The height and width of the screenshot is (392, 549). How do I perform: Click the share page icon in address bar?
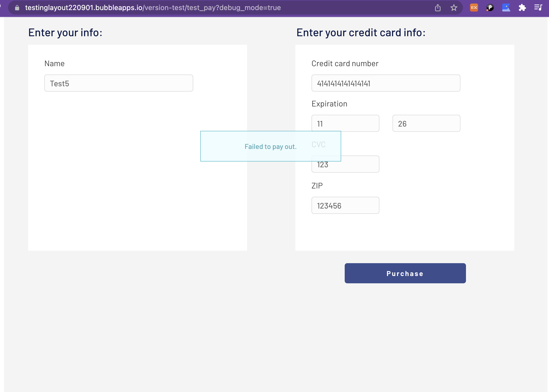438,8
